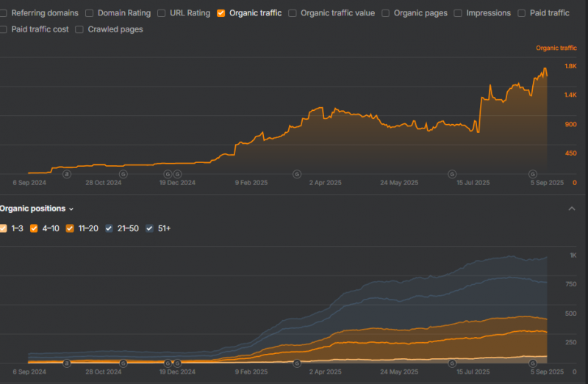The height and width of the screenshot is (384, 588).
Task: Toggle the 4–10 positions series
Action: tap(35, 228)
